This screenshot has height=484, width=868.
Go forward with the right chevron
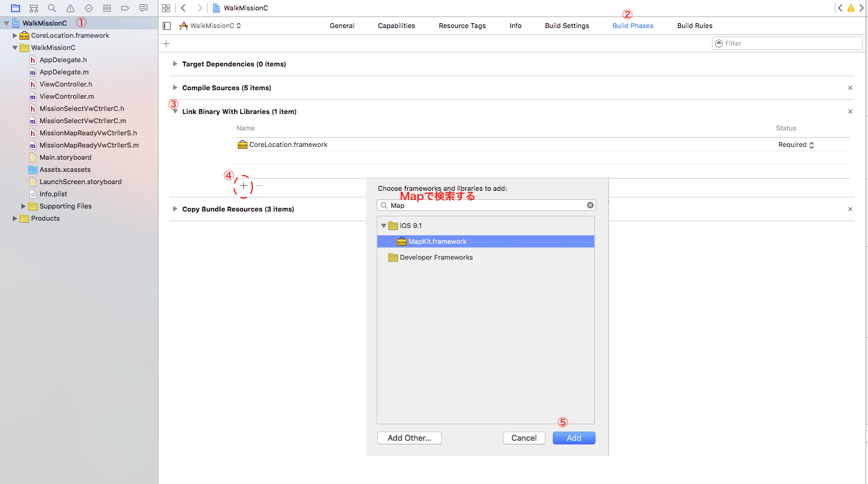199,8
